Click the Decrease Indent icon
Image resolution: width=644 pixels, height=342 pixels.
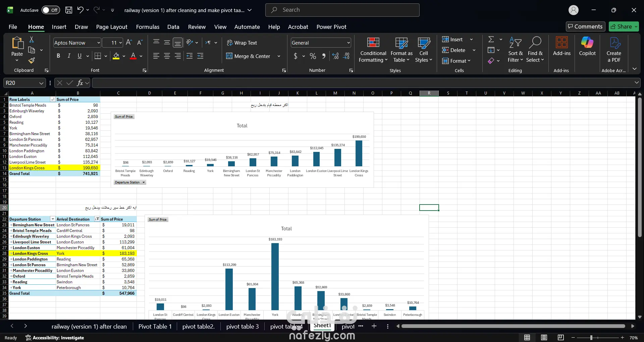190,56
